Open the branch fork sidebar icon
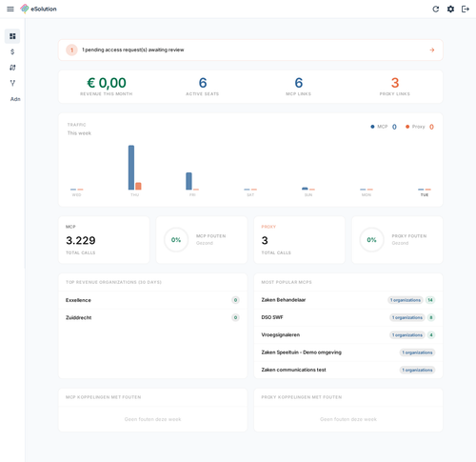Image resolution: width=476 pixels, height=462 pixels. [x=12, y=83]
